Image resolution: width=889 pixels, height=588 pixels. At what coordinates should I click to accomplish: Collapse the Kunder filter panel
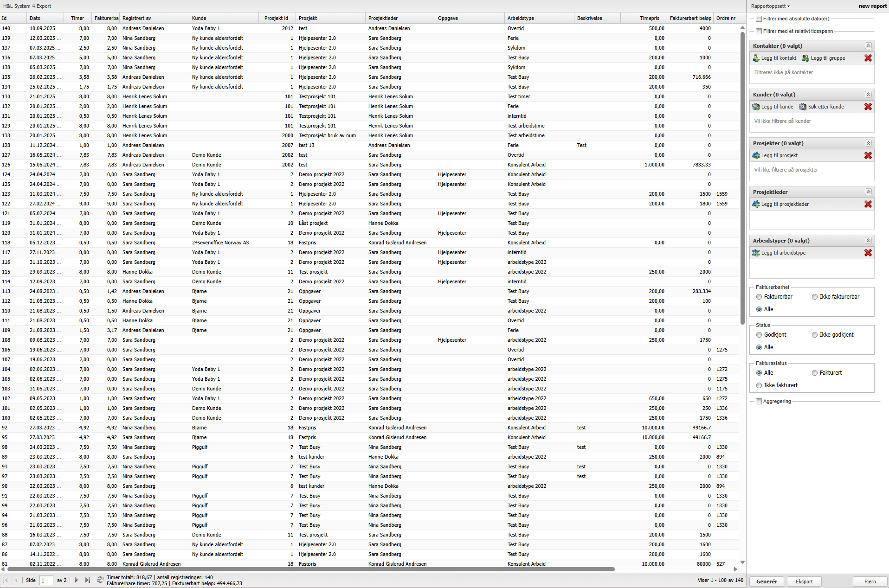[x=868, y=95]
